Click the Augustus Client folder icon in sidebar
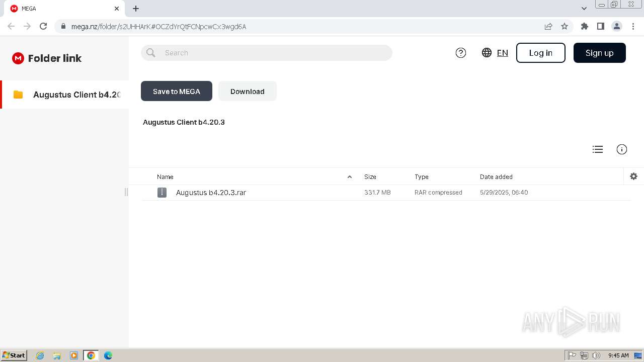644x362 pixels. coord(18,95)
